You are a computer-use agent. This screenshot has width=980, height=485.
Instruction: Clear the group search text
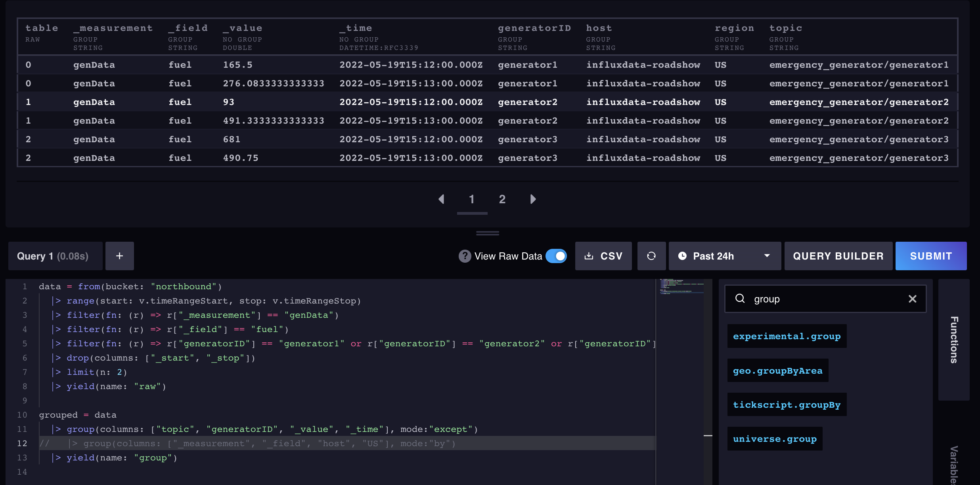coord(913,299)
